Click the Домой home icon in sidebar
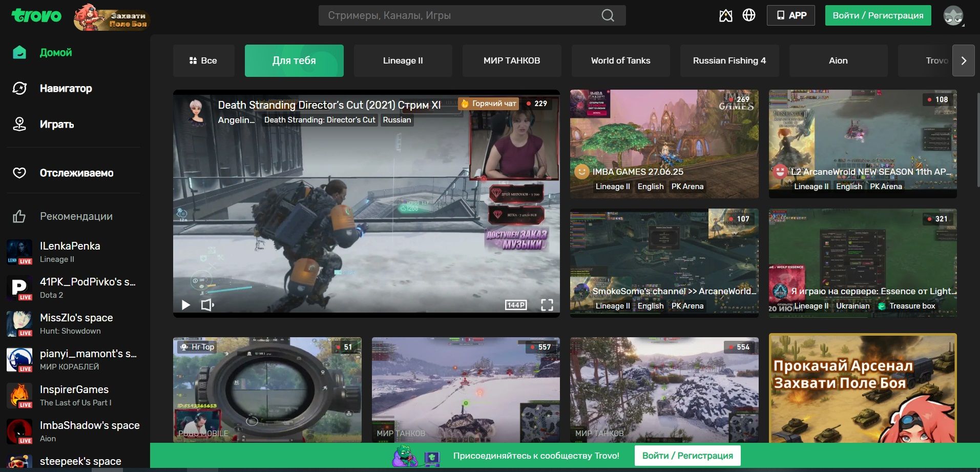This screenshot has height=472, width=980. coord(19,52)
